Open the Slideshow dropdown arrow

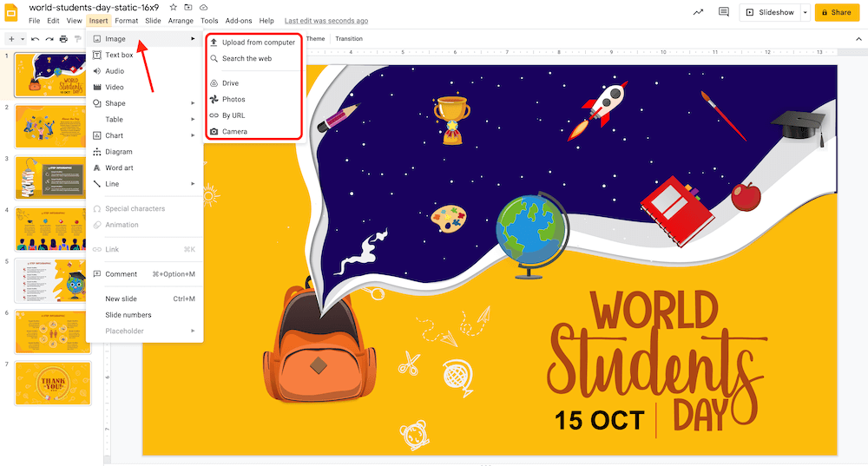806,13
